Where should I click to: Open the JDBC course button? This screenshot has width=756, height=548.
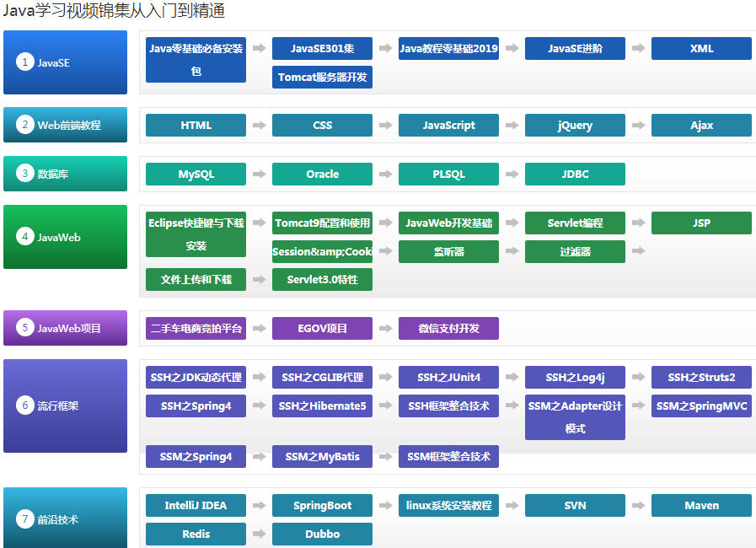(x=575, y=175)
